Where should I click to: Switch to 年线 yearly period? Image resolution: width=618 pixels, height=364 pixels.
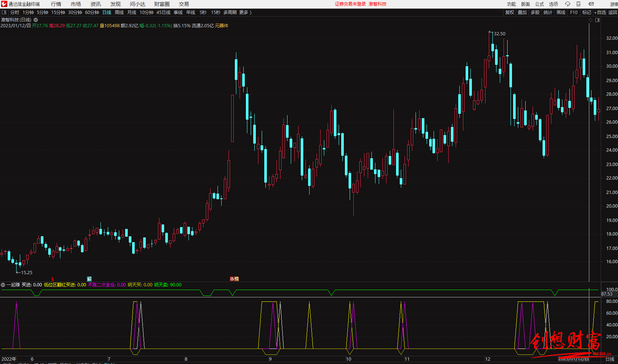(191, 13)
